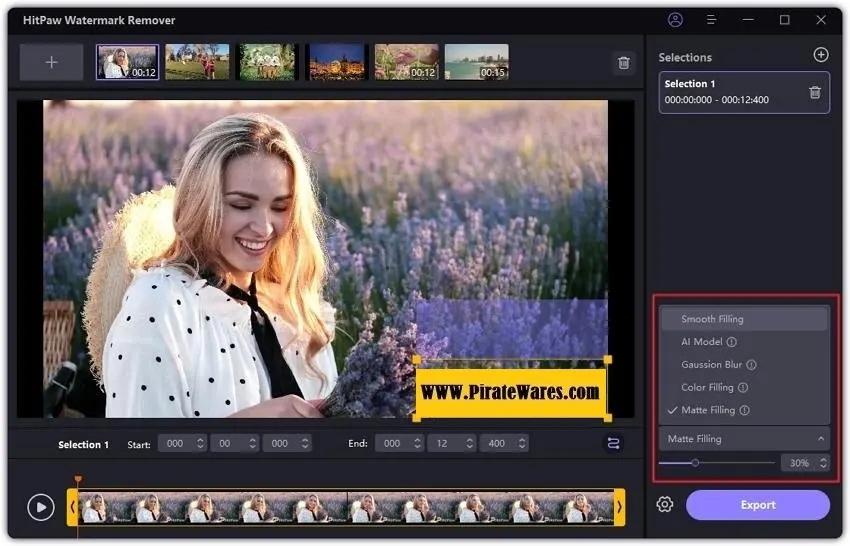Image resolution: width=850 pixels, height=546 pixels.
Task: Show info for AI Model
Action: 731,342
